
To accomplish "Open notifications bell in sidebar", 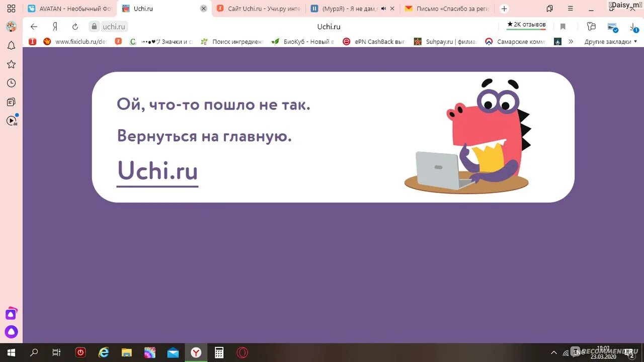I will 11,46.
